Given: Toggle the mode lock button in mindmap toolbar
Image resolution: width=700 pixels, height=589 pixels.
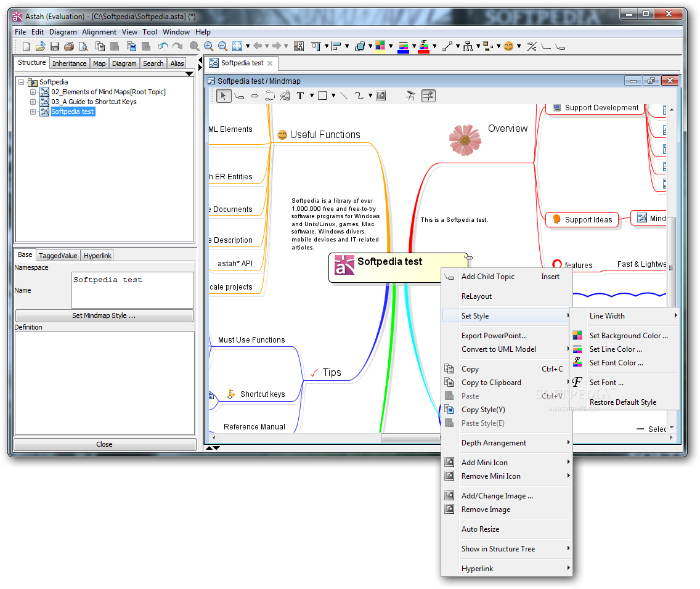Looking at the screenshot, I should (x=429, y=95).
